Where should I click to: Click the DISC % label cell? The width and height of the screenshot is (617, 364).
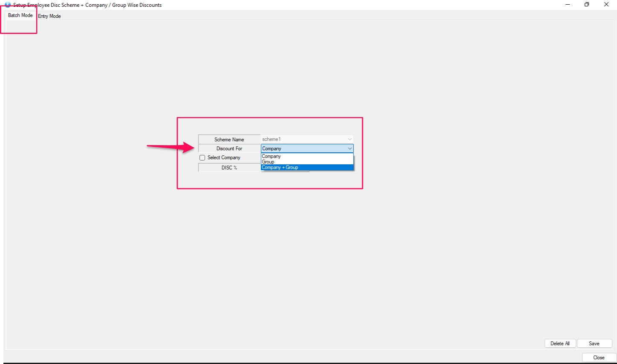229,168
